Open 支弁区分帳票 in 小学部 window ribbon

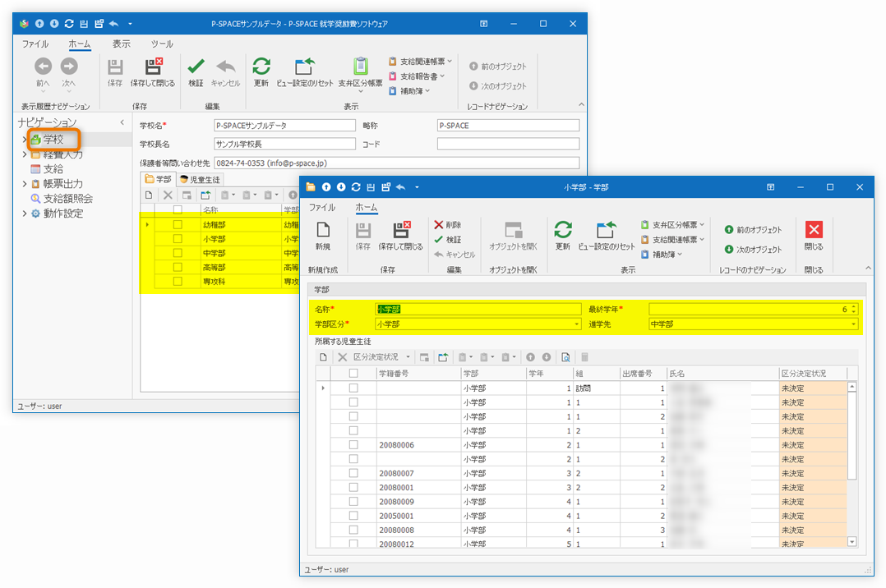(x=673, y=225)
